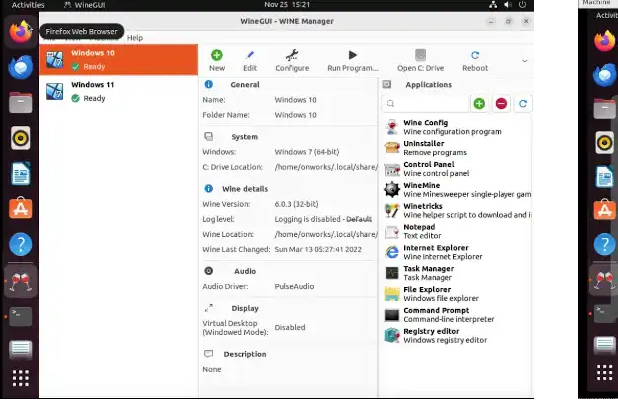Select the Windows 11 machine row
The width and height of the screenshot is (618, 405).
click(x=119, y=91)
